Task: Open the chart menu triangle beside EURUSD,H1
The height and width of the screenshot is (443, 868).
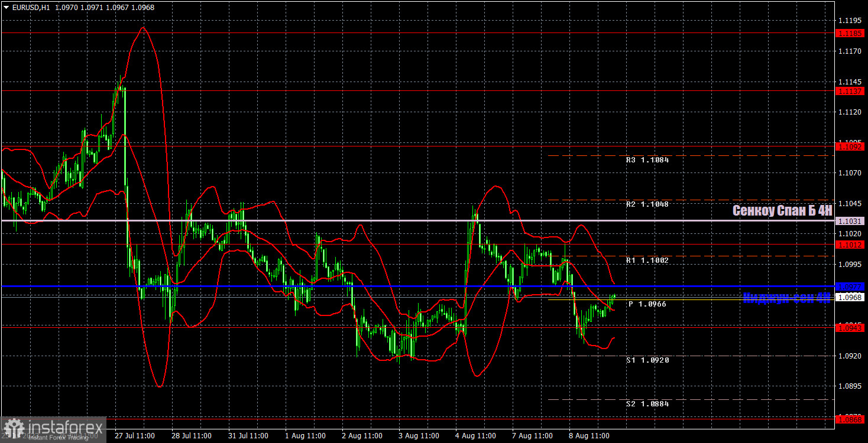Action: pos(6,6)
